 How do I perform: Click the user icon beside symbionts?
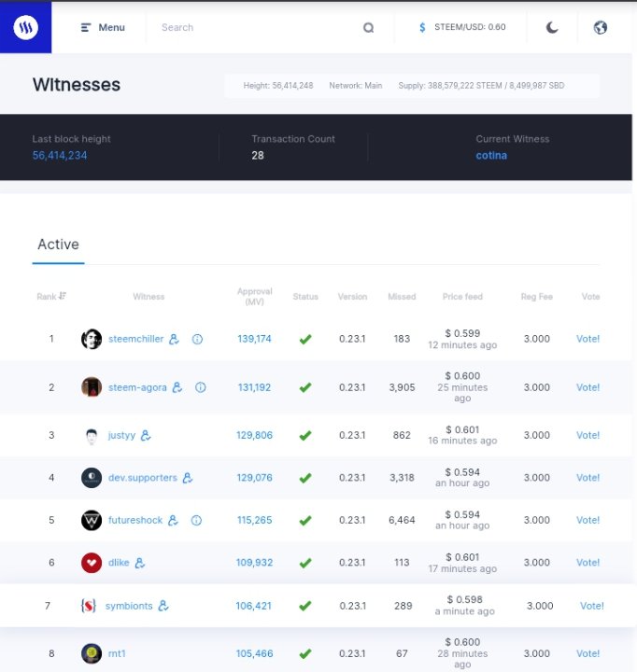point(163,606)
